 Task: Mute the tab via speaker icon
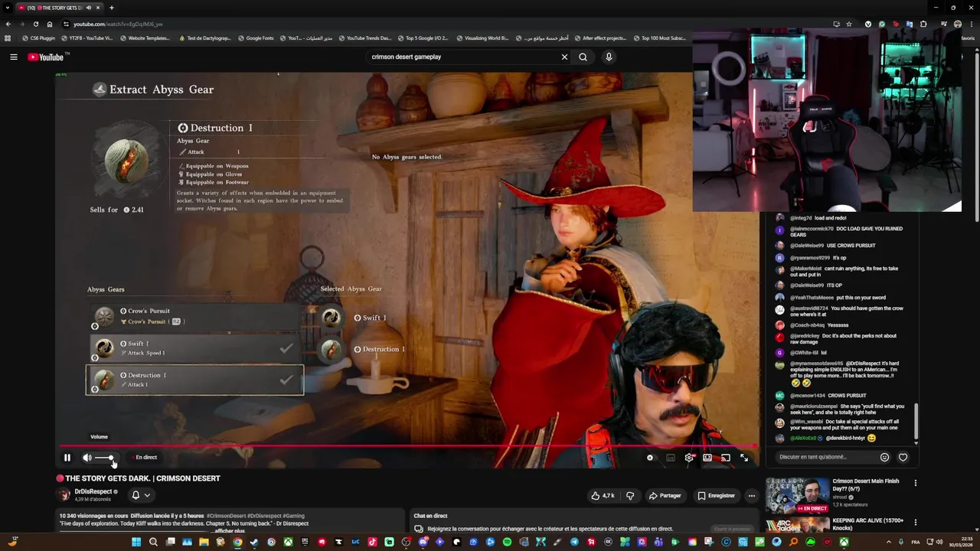tap(89, 8)
